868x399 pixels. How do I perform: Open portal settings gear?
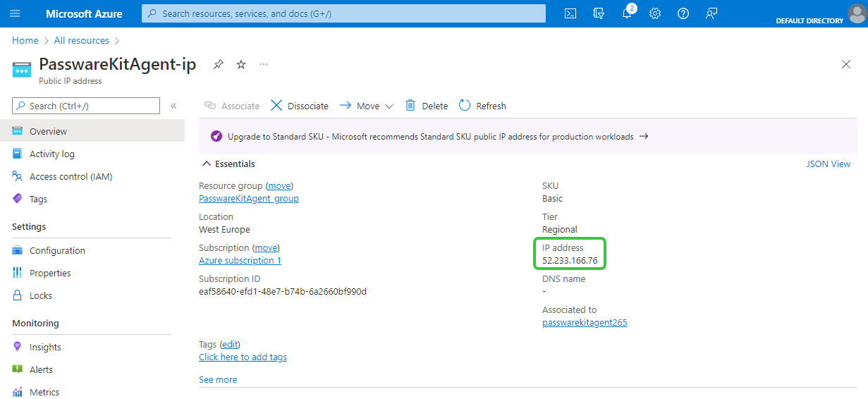655,13
